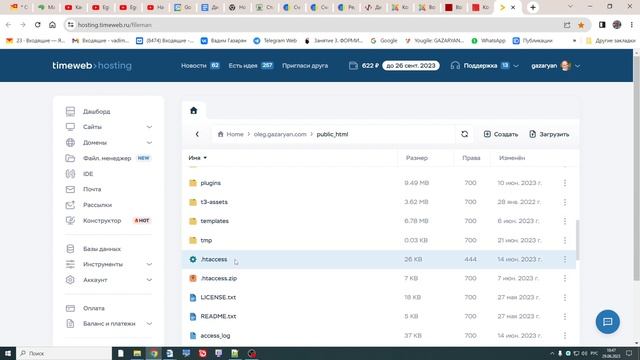Click the balance 622 ₽ wallet
Image resolution: width=640 pixels, height=360 pixels.
point(364,66)
